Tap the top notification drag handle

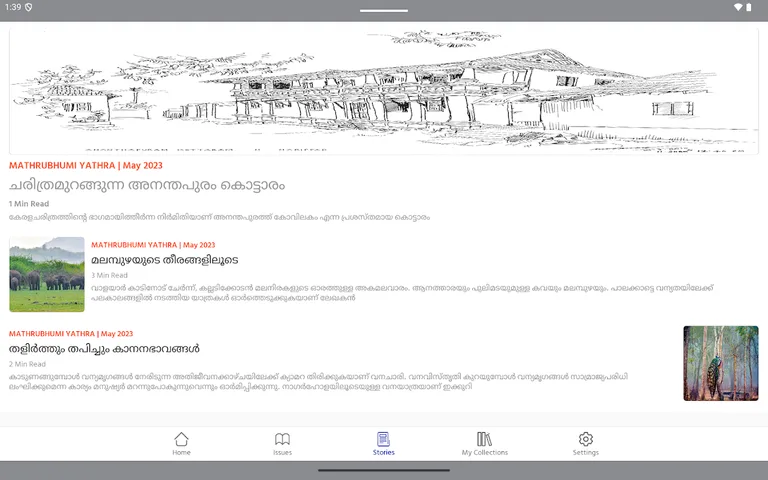click(384, 10)
